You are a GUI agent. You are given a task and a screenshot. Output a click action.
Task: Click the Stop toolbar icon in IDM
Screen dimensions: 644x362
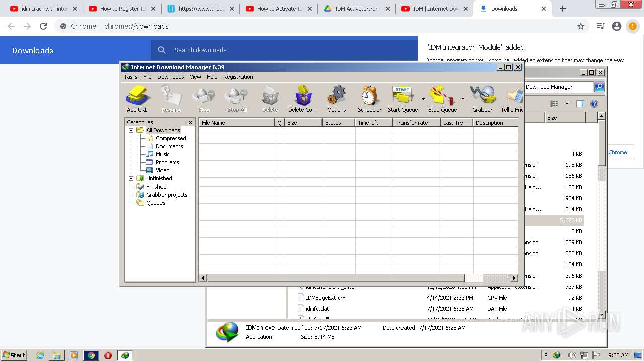[x=204, y=99]
